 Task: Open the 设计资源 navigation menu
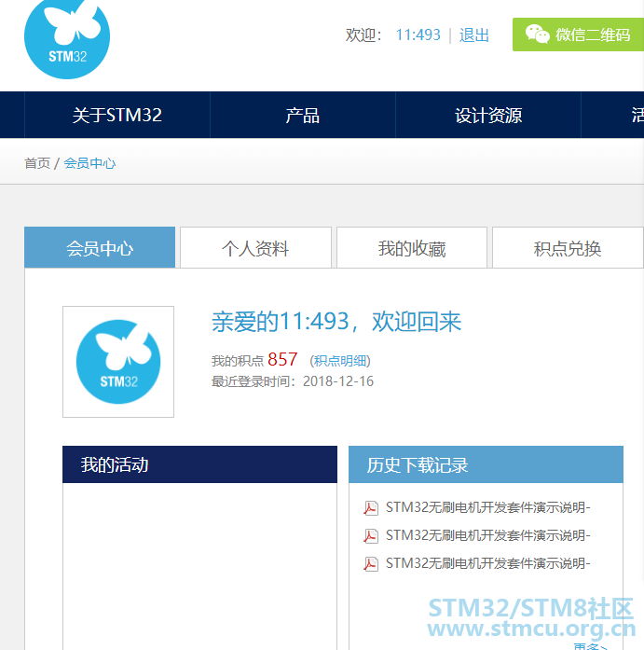click(x=488, y=115)
